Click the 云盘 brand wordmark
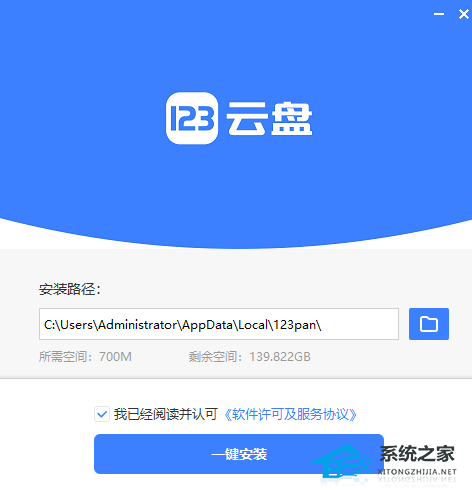Screen dimensions: 472x490 tap(269, 119)
